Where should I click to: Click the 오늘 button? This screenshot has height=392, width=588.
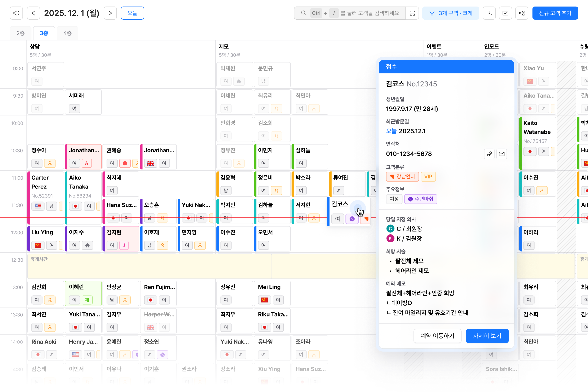pyautogui.click(x=132, y=13)
